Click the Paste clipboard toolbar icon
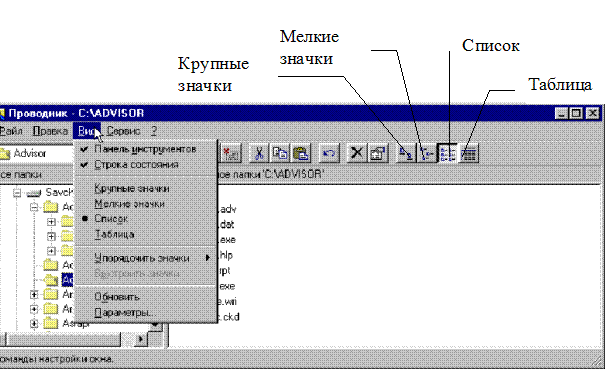This screenshot has width=609, height=381. pyautogui.click(x=301, y=153)
